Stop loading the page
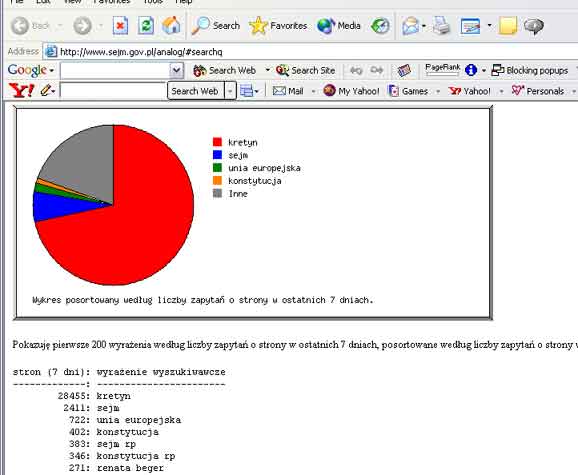The height and width of the screenshot is (475, 578). click(120, 26)
